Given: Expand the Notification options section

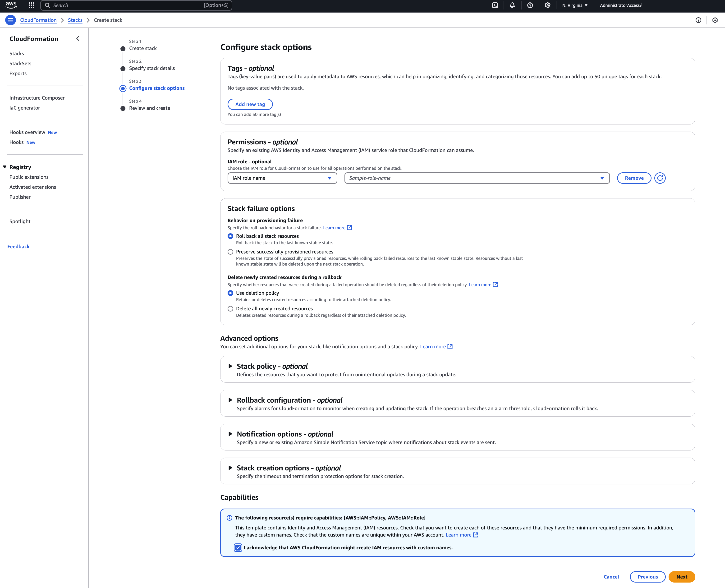Looking at the screenshot, I should coord(230,434).
